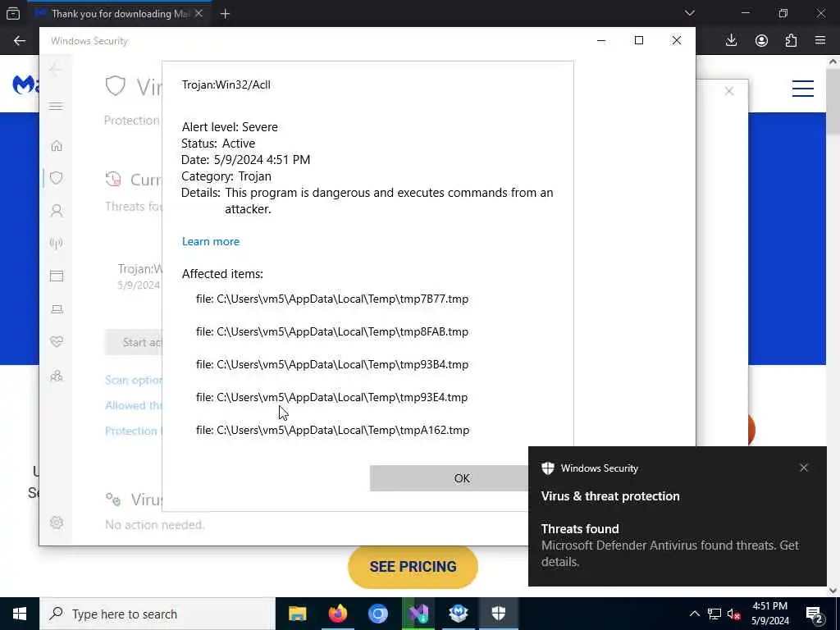Select affected file tmp93B4.tmp path

pos(332,364)
